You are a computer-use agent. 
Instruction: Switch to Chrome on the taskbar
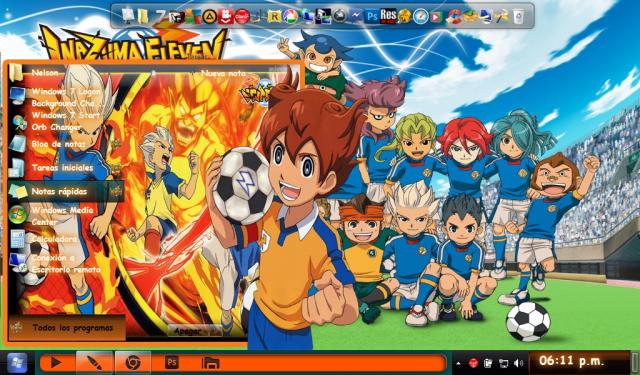(x=133, y=362)
